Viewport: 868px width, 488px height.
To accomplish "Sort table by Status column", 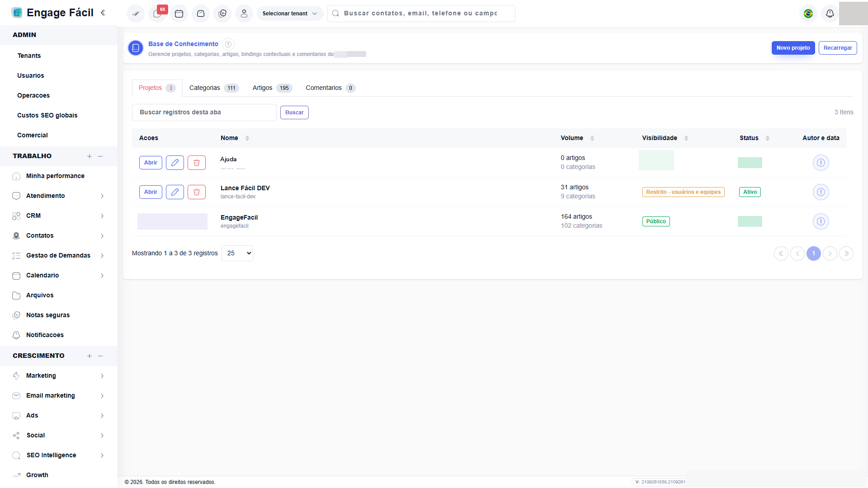I will (768, 138).
